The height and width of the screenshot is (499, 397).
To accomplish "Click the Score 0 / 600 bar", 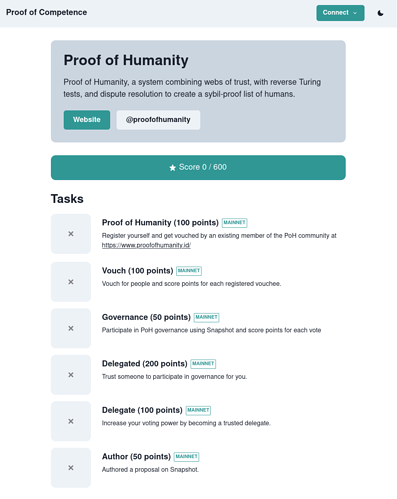I will 198,167.
